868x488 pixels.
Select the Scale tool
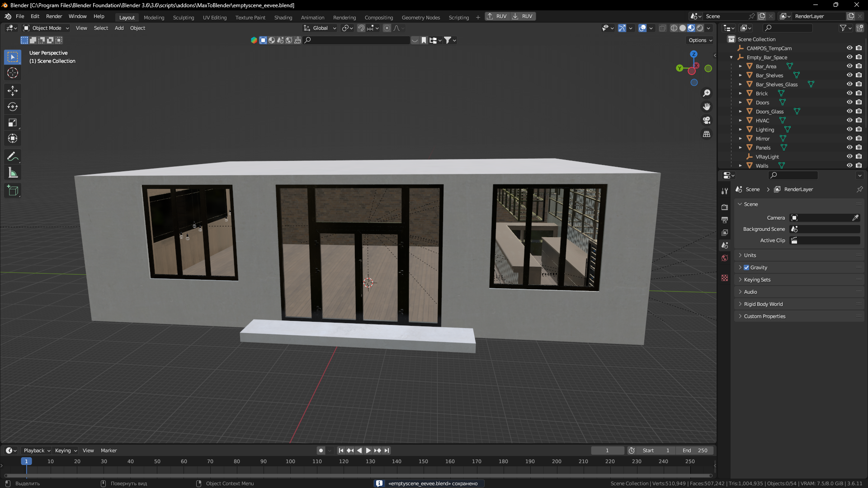(x=13, y=122)
